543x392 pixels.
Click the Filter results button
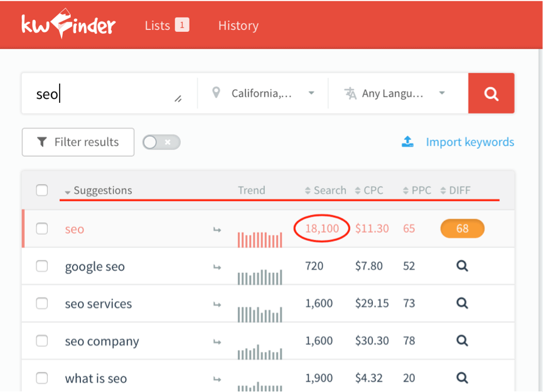click(x=78, y=142)
